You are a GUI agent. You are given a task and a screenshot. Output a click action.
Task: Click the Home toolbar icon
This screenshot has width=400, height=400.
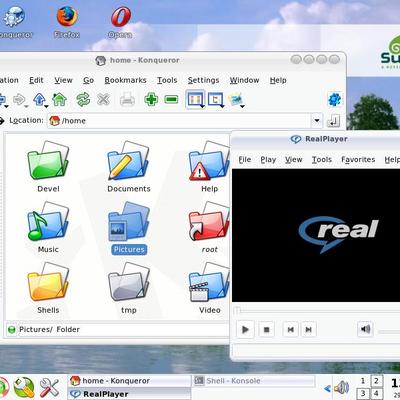pyautogui.click(x=59, y=99)
